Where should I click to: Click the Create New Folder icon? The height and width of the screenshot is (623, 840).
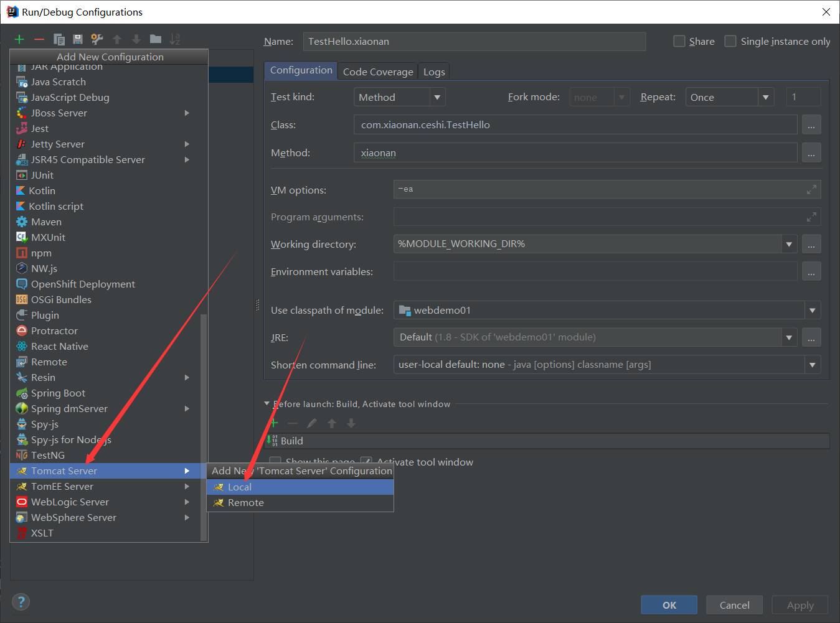click(x=156, y=39)
